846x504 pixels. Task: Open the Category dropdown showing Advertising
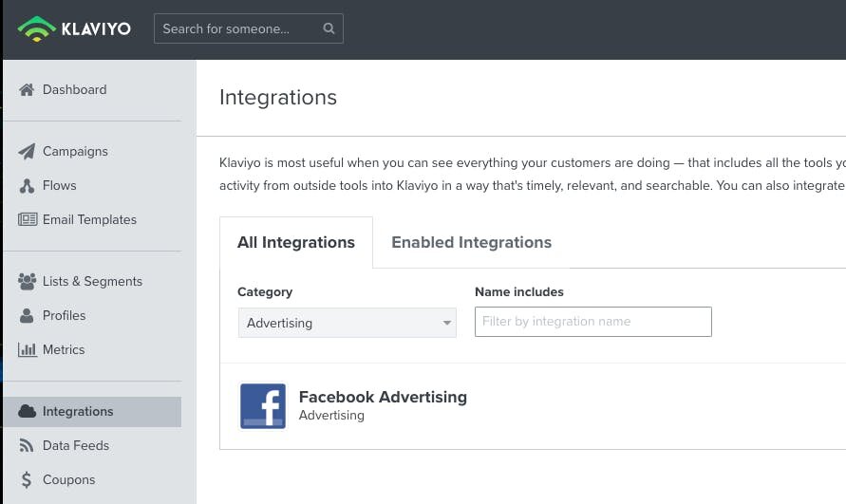point(347,323)
